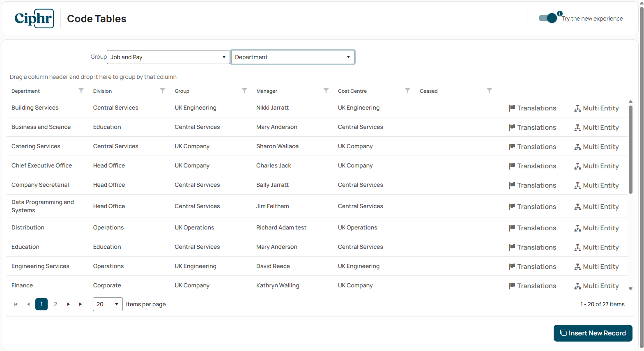Go to the first page

click(16, 304)
